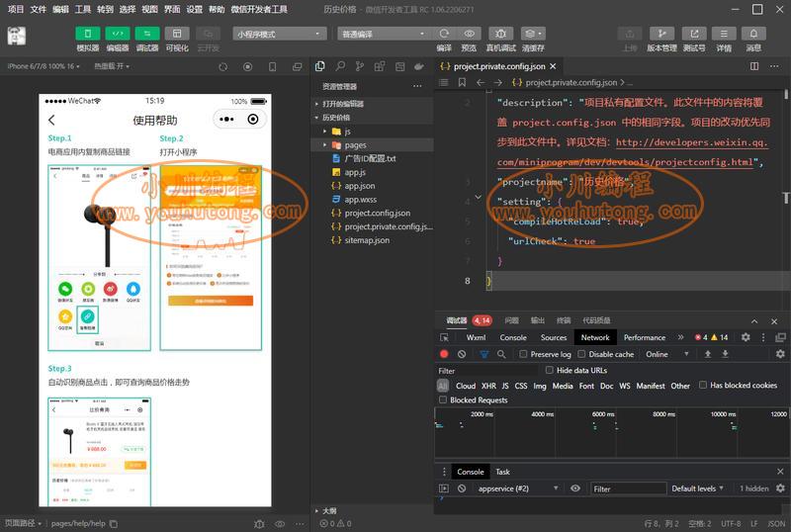Switch to the Sources tab

coord(554,337)
